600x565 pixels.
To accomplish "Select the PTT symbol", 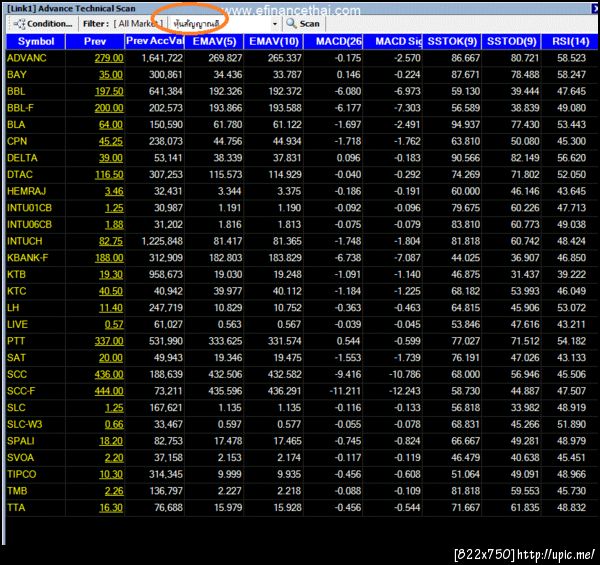I will tap(16, 341).
